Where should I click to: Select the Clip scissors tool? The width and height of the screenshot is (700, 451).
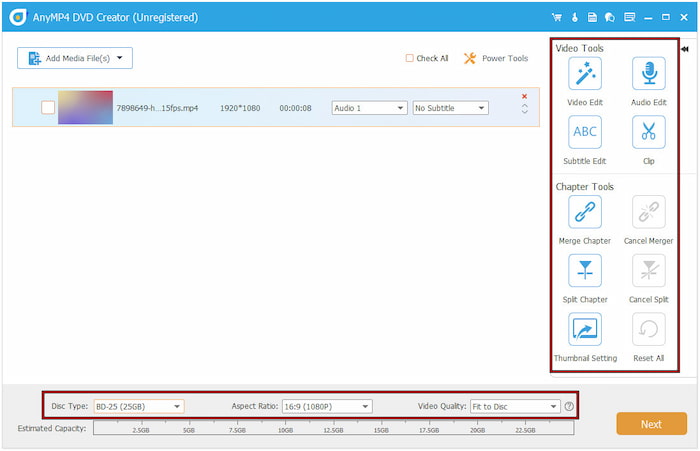(x=648, y=132)
